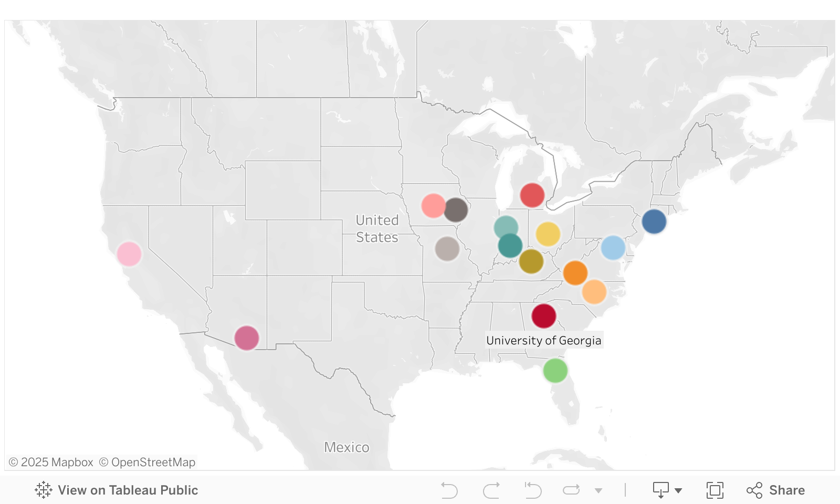
Task: Click the University of Georgia tooltip label
Action: (545, 340)
